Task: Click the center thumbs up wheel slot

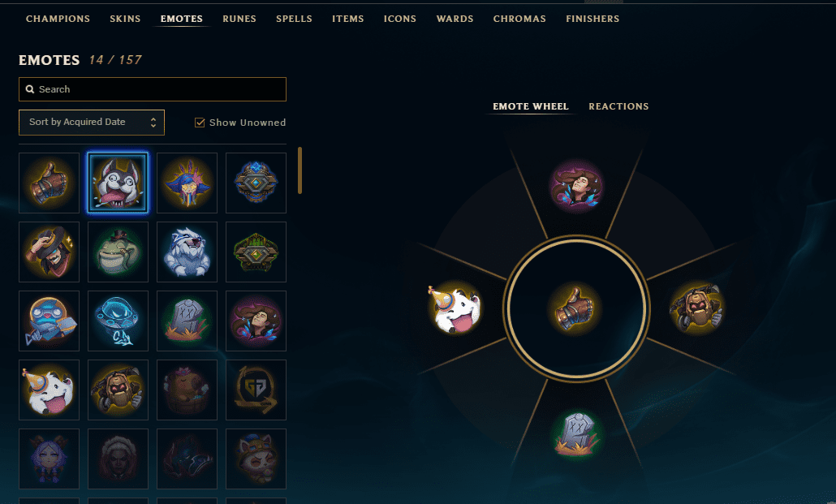Action: pyautogui.click(x=575, y=308)
